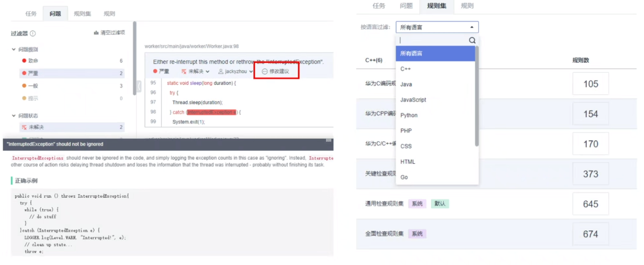This screenshot has height=265, width=644.
Task: Select the 规则集 tab above the 过滤器 sidebar
Action: [x=82, y=14]
